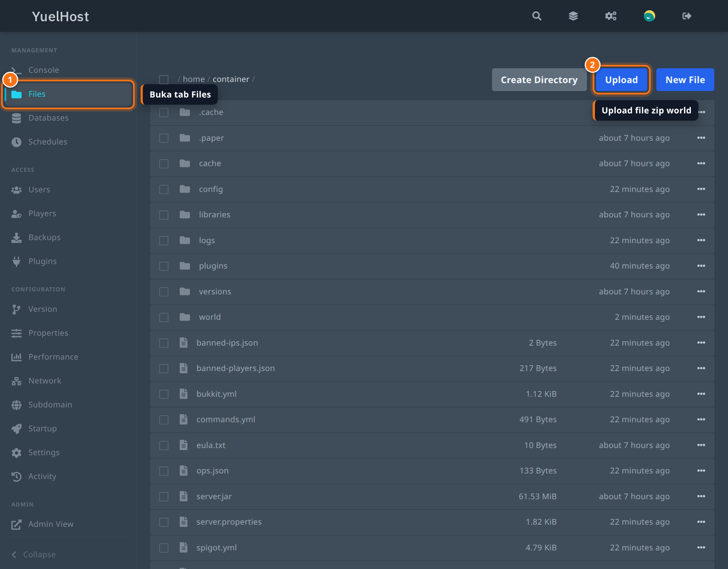Go to the Activity label in the sidebar
Viewport: 728px width, 569px height.
click(42, 476)
